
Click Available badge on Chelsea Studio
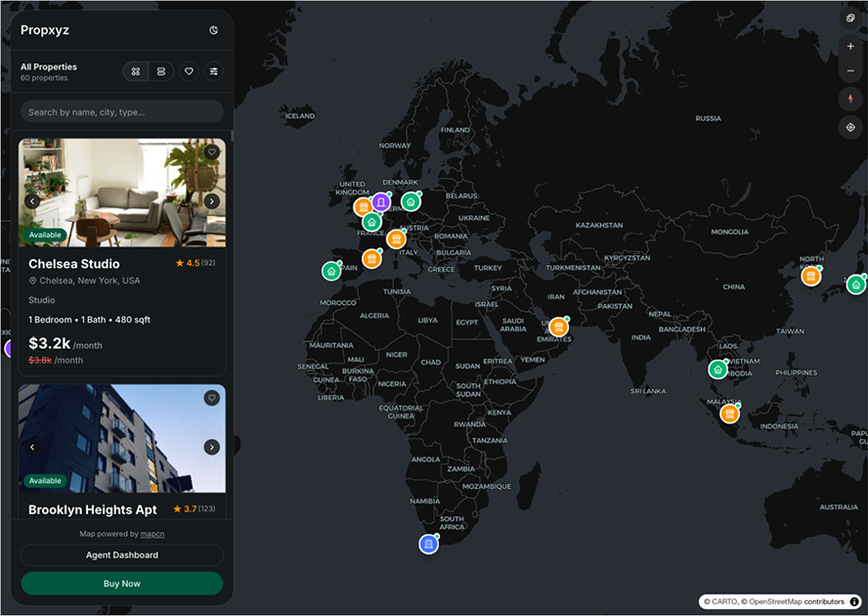click(x=45, y=235)
